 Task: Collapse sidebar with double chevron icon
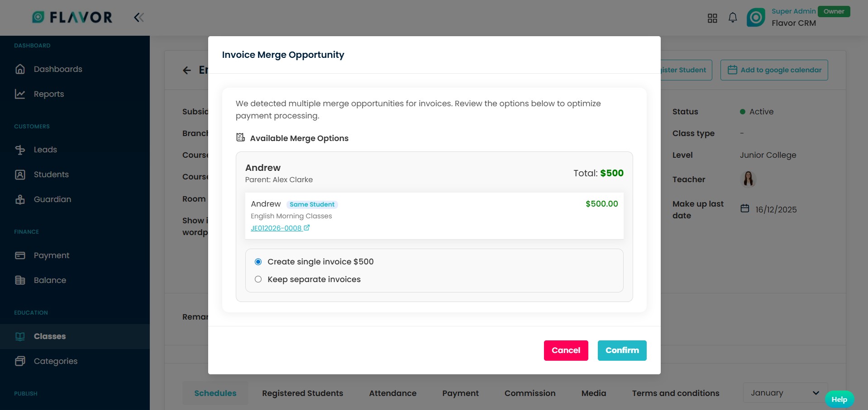pos(138,18)
